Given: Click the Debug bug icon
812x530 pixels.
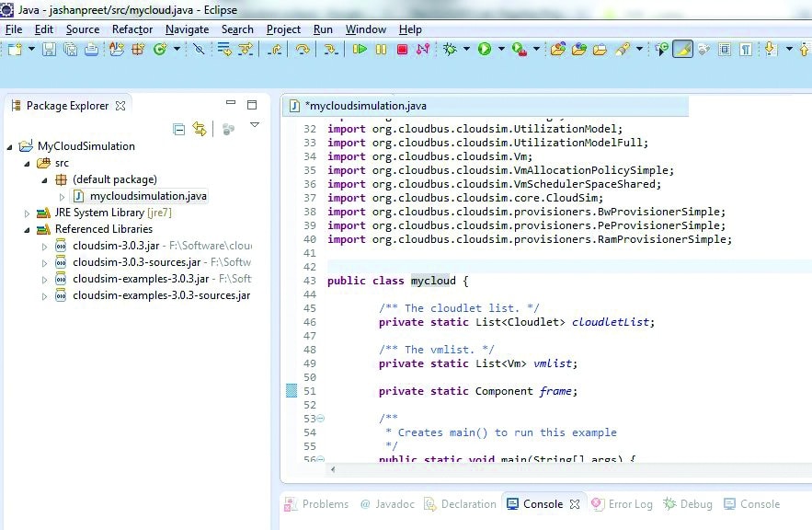Looking at the screenshot, I should coord(450,50).
